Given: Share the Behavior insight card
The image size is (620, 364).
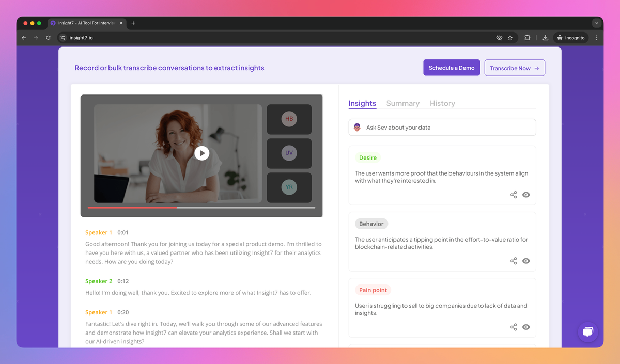Looking at the screenshot, I should tap(514, 261).
